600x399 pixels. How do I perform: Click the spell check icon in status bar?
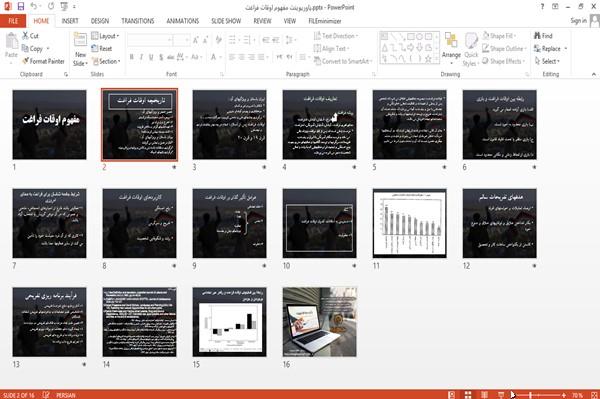click(46, 395)
